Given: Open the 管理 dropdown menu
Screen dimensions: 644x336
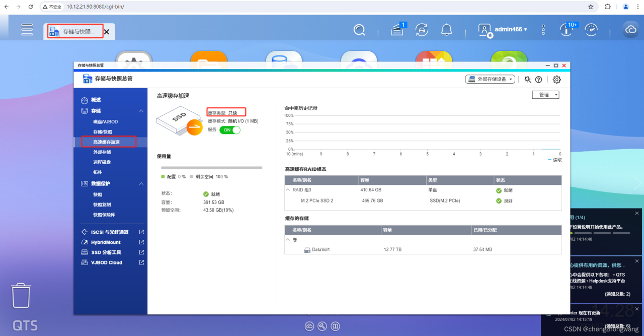Looking at the screenshot, I should tap(545, 95).
